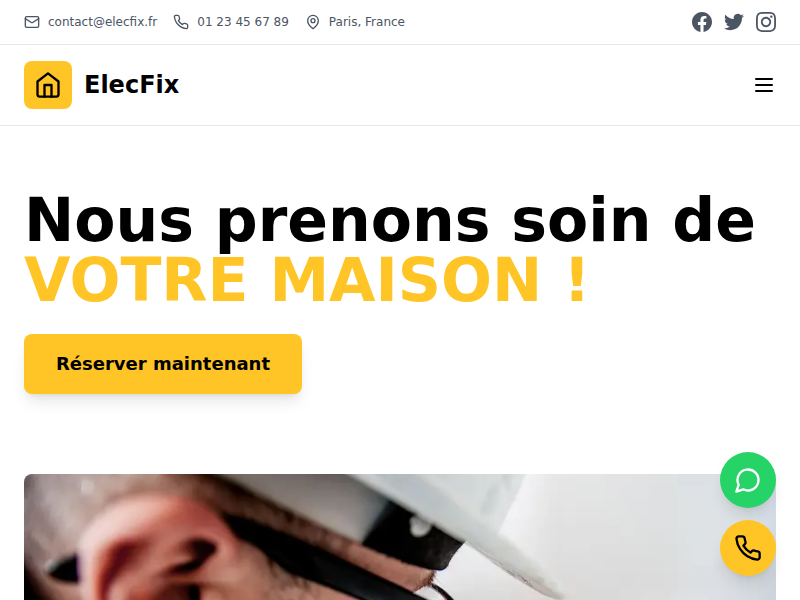Viewport: 800px width, 600px height.
Task: Expand the hamburger navigation menu
Action: pos(764,85)
